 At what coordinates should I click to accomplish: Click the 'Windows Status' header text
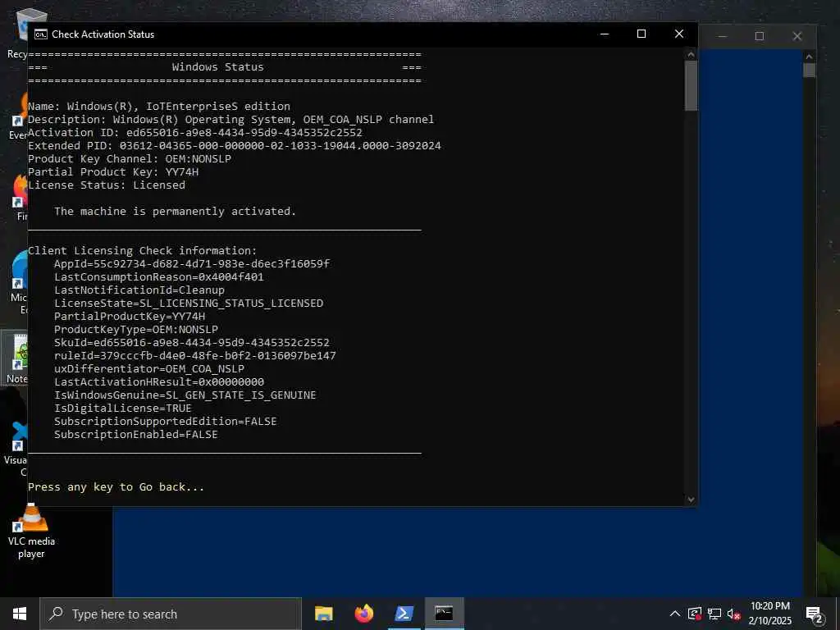tap(217, 67)
